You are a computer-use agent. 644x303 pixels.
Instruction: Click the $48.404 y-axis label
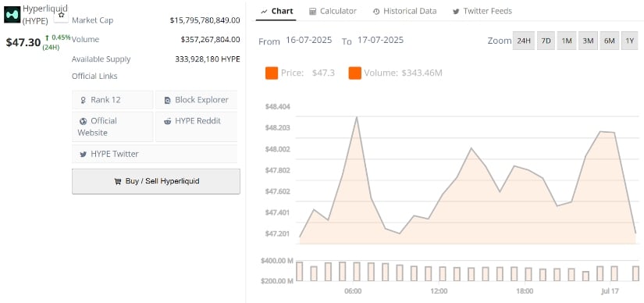tap(278, 107)
